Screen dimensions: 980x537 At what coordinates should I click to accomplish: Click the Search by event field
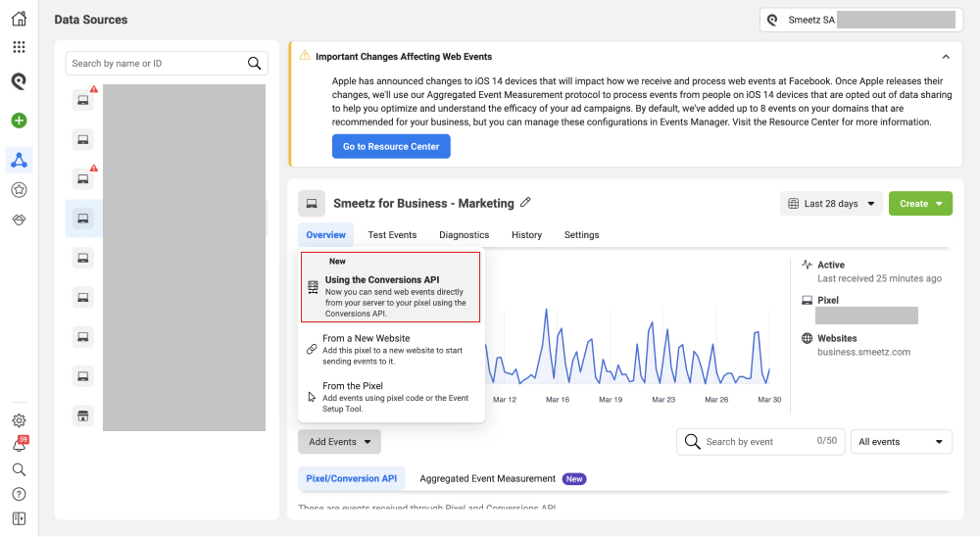(760, 442)
